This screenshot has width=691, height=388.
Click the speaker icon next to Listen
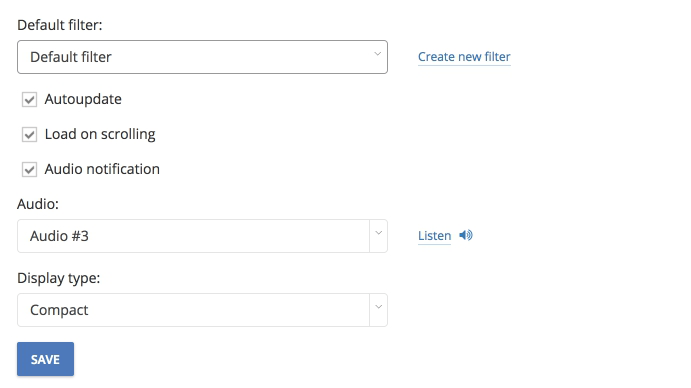click(466, 235)
